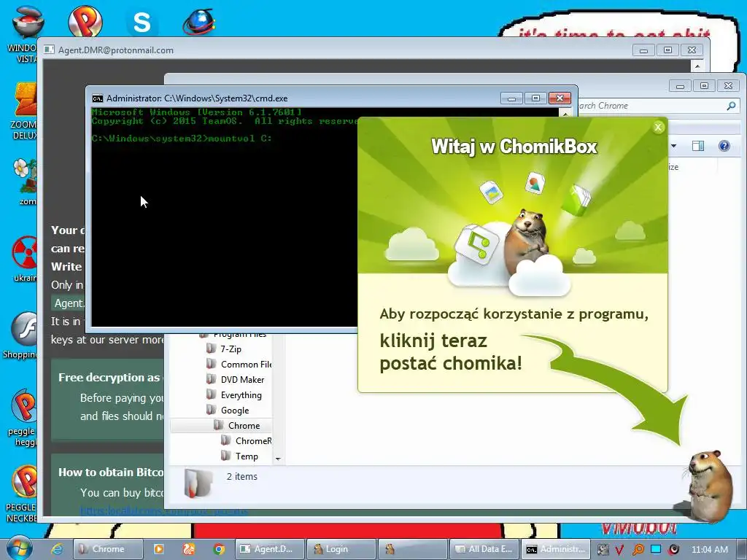Click the unlabeled hamster taskbar button
This screenshot has height=560, width=747.
413,549
